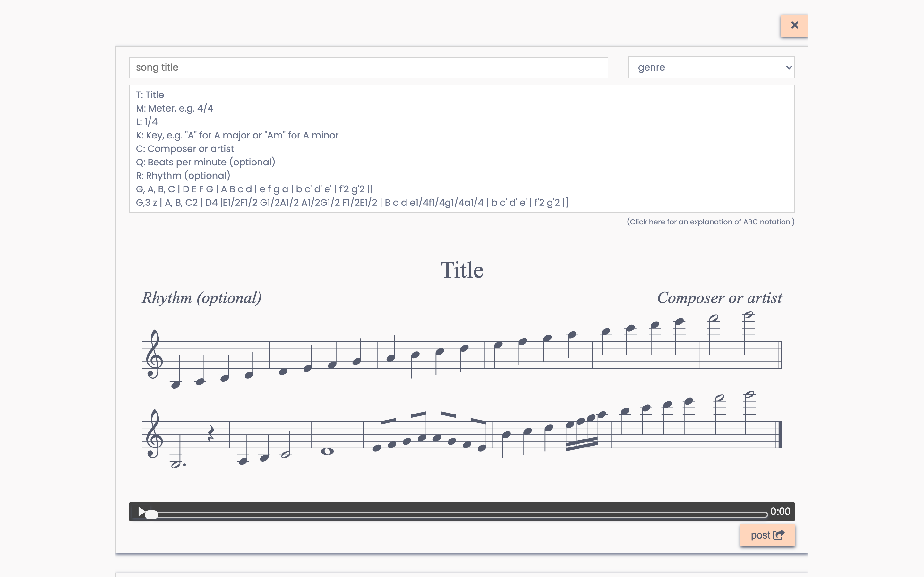Open the genre dropdown
Image resolution: width=924 pixels, height=577 pixels.
pyautogui.click(x=711, y=68)
